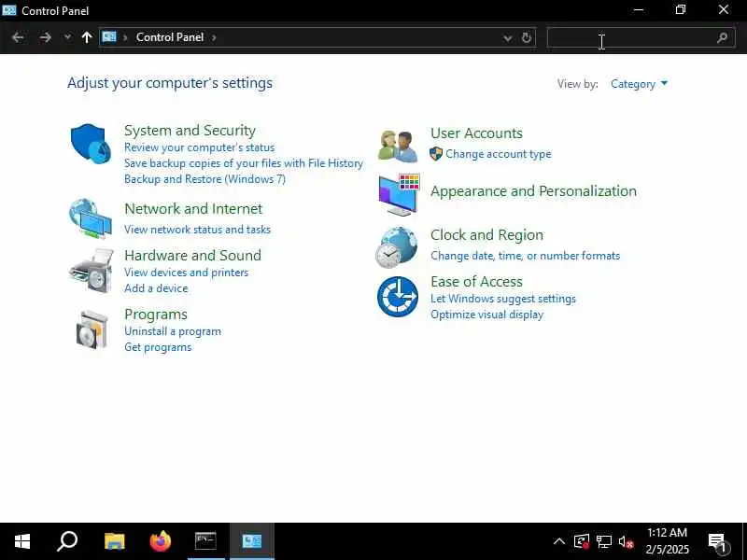The height and width of the screenshot is (560, 747).
Task: Open the network status tray icon
Action: point(604,542)
